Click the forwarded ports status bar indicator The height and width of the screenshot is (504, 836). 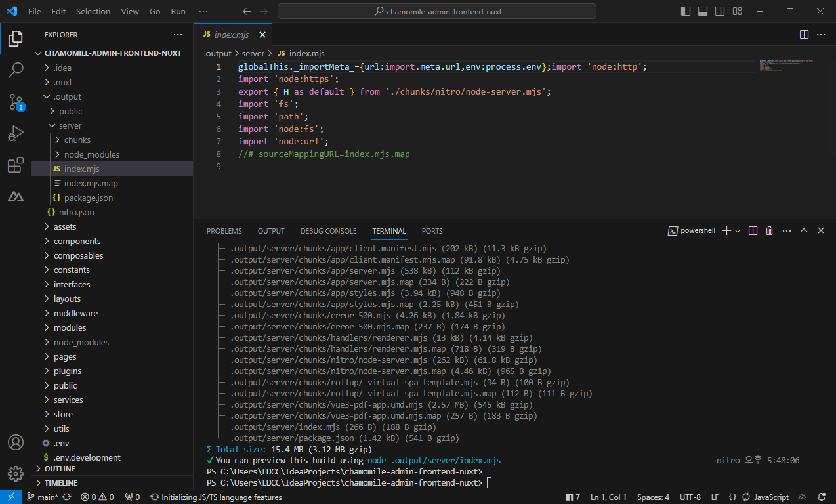(133, 497)
